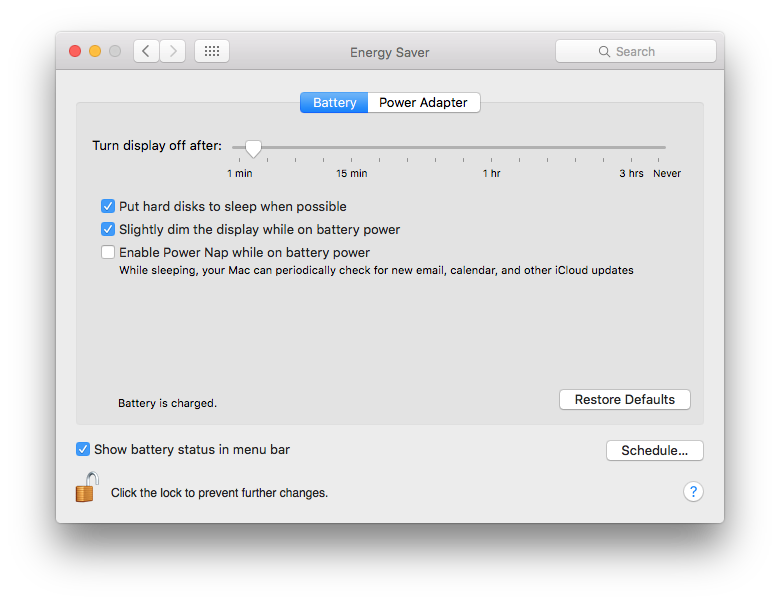Close the Energy Saver window
780x603 pixels.
click(x=75, y=51)
